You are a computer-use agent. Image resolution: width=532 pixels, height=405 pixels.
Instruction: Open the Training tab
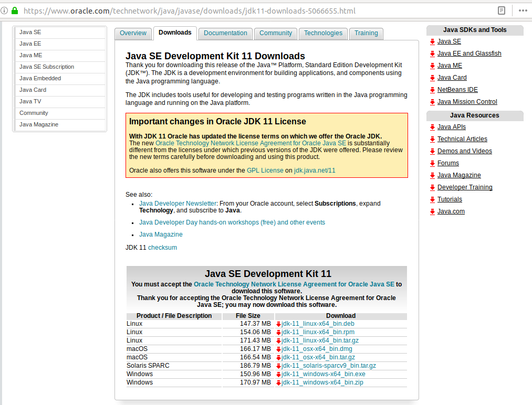click(366, 33)
